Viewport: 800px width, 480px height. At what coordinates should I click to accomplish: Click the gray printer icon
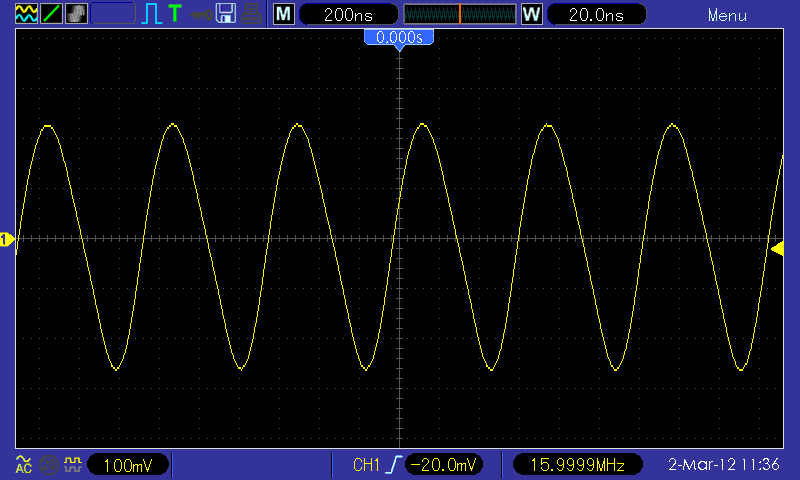pyautogui.click(x=251, y=14)
